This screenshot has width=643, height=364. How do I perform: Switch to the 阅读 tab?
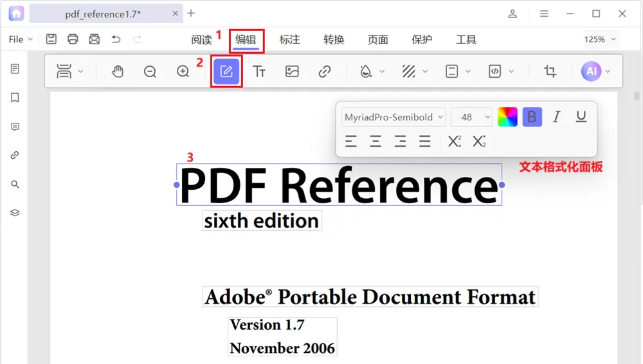click(201, 39)
